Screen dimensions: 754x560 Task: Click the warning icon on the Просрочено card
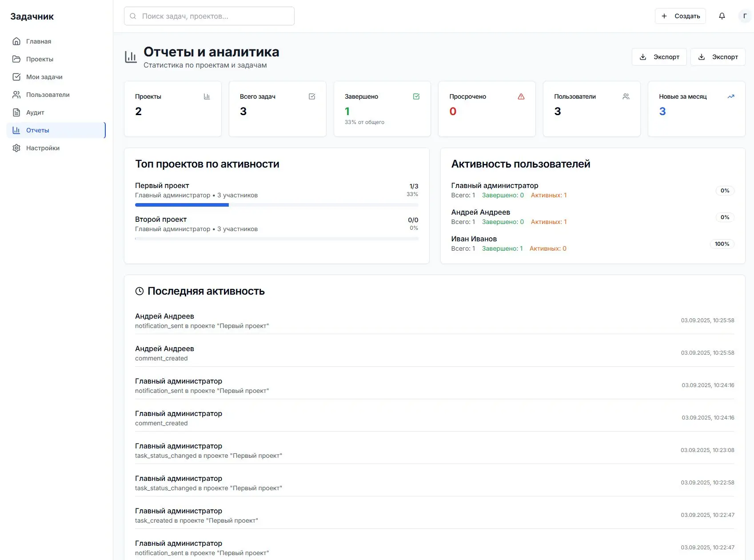[521, 96]
